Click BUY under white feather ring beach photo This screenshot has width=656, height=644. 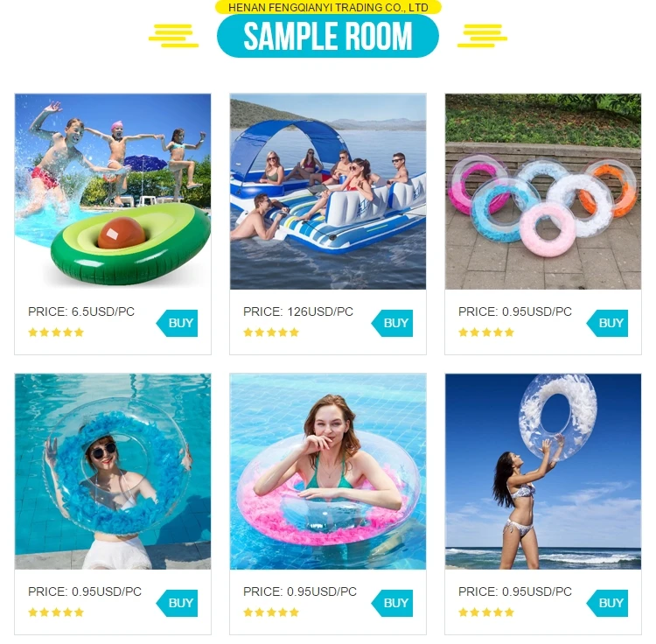[x=608, y=603]
